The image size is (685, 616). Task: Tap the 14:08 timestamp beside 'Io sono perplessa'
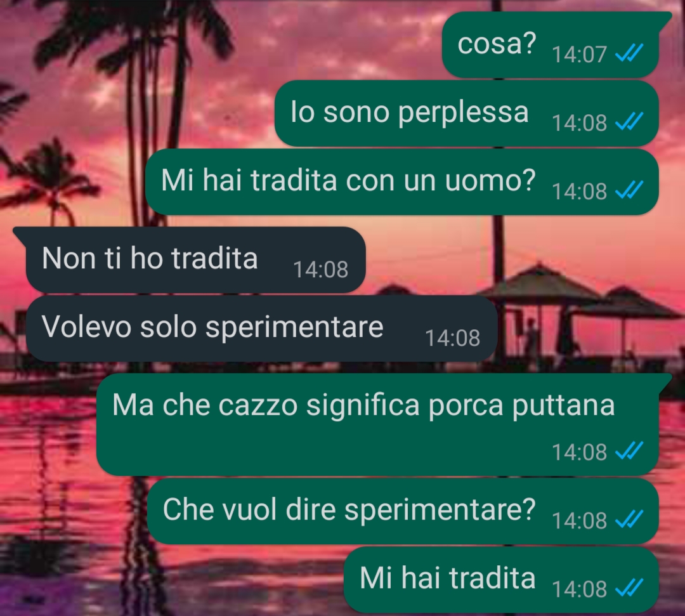pyautogui.click(x=579, y=123)
